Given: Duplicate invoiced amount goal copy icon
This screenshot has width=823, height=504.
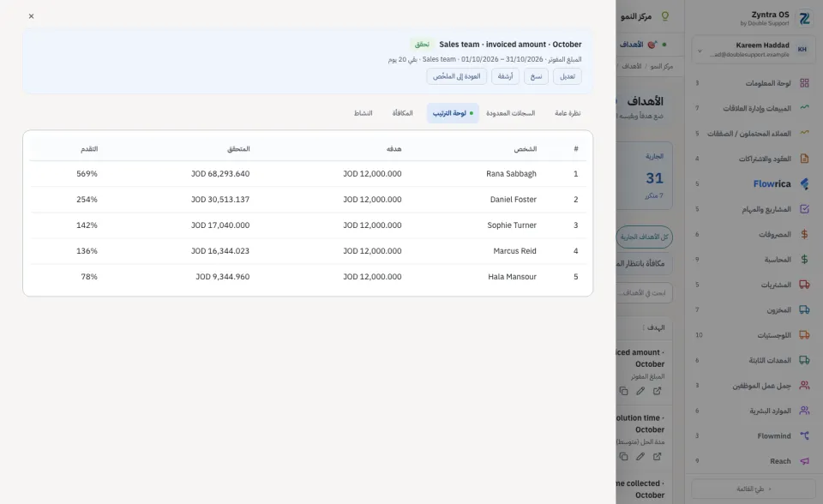Looking at the screenshot, I should click(x=623, y=391).
